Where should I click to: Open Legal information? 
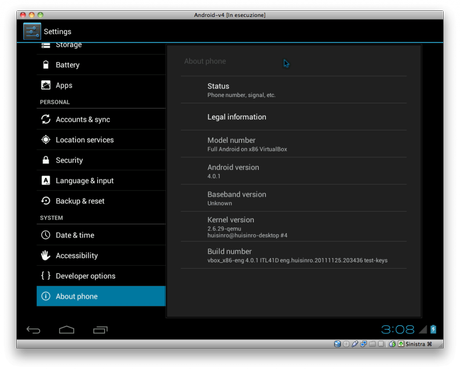294,117
